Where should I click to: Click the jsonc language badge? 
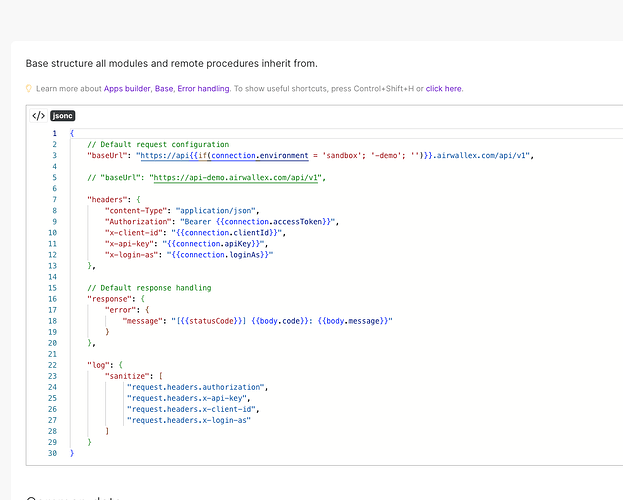[63, 115]
